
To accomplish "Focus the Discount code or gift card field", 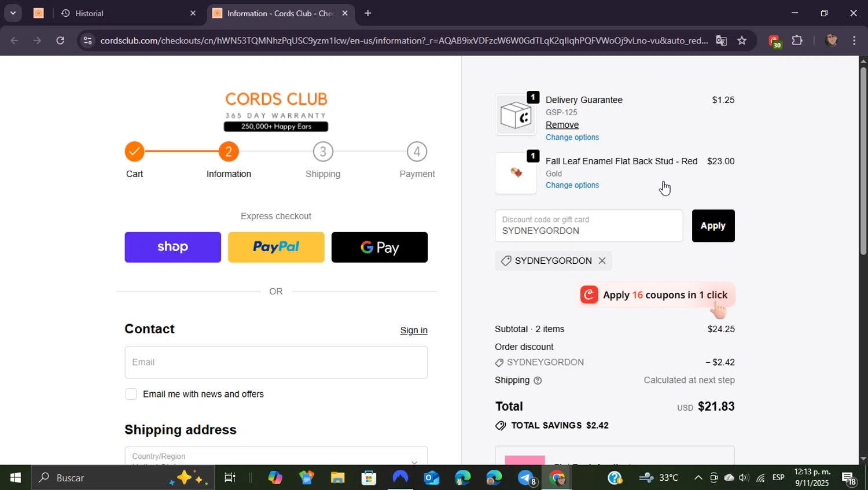I will tap(589, 226).
